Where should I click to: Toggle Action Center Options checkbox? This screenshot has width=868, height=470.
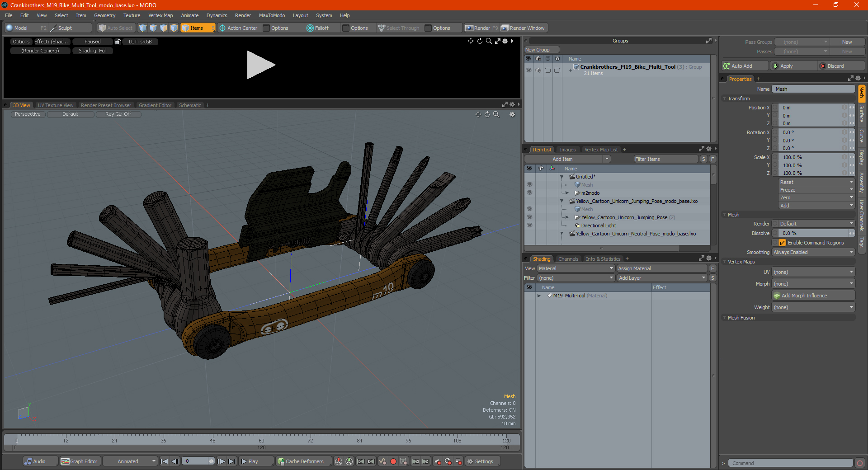tap(266, 28)
